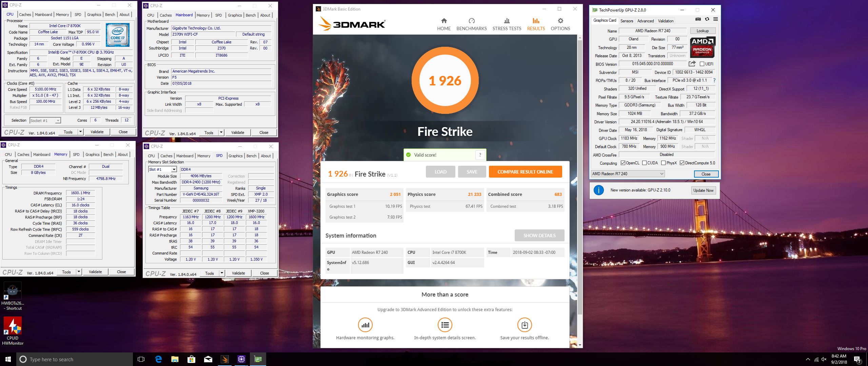
Task: Switch to 3DMark taskbar icon
Action: [x=225, y=359]
